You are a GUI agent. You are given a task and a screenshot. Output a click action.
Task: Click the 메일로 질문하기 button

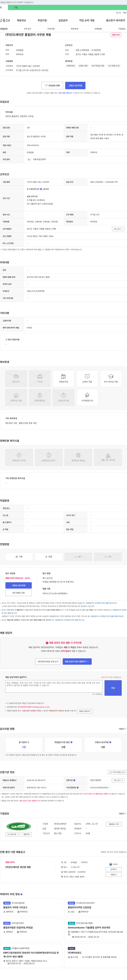pos(85,711)
